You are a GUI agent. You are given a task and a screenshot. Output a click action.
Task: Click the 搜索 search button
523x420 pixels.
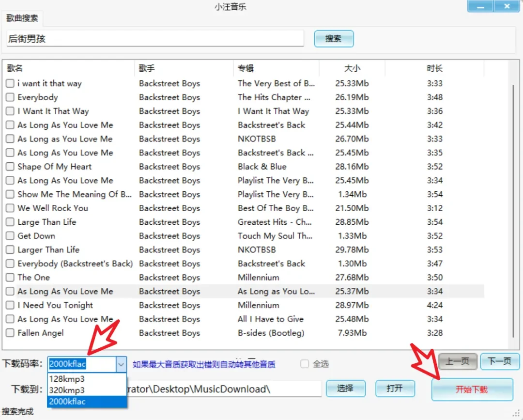click(334, 39)
